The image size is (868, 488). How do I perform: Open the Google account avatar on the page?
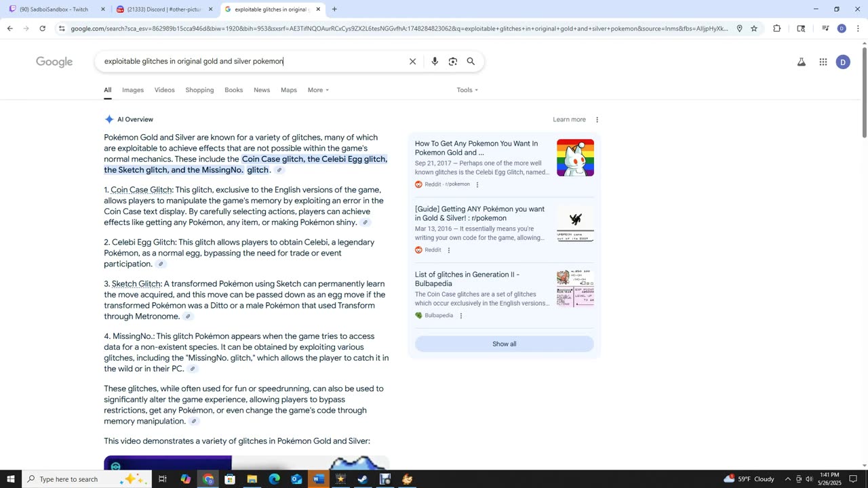[x=843, y=62]
